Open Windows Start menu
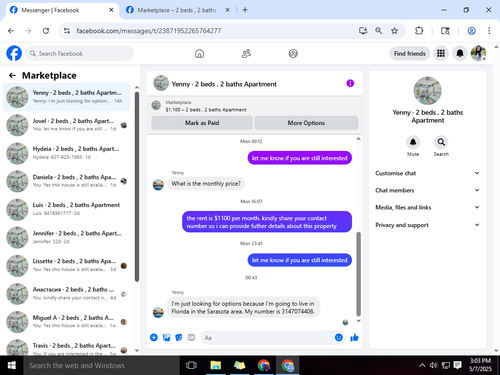 (x=12, y=365)
